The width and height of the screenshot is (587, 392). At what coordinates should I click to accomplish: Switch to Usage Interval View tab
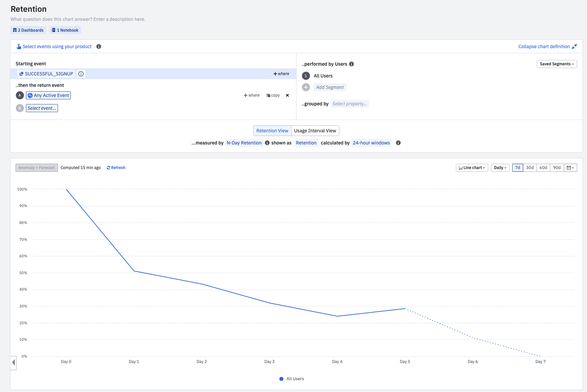pyautogui.click(x=315, y=131)
